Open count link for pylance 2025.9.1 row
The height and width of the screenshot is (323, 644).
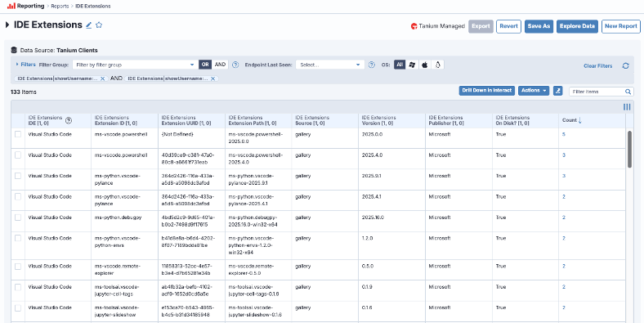click(564, 176)
